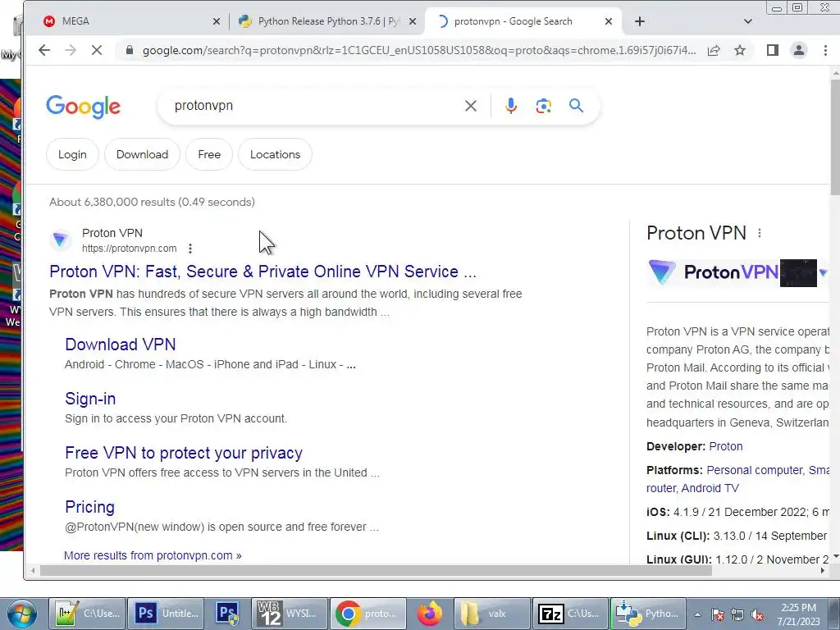Click the horizontal scrollbar right arrow
This screenshot has height=630, width=840.
click(x=822, y=571)
